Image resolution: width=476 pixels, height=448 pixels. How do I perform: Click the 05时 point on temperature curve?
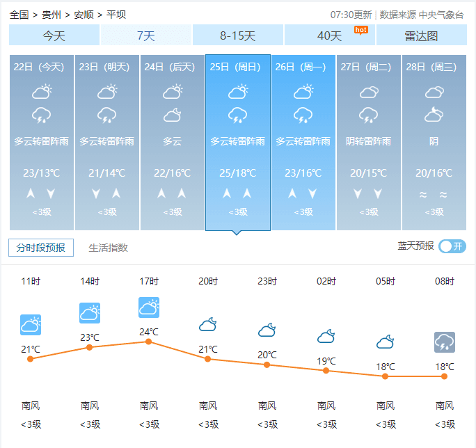pos(385,376)
